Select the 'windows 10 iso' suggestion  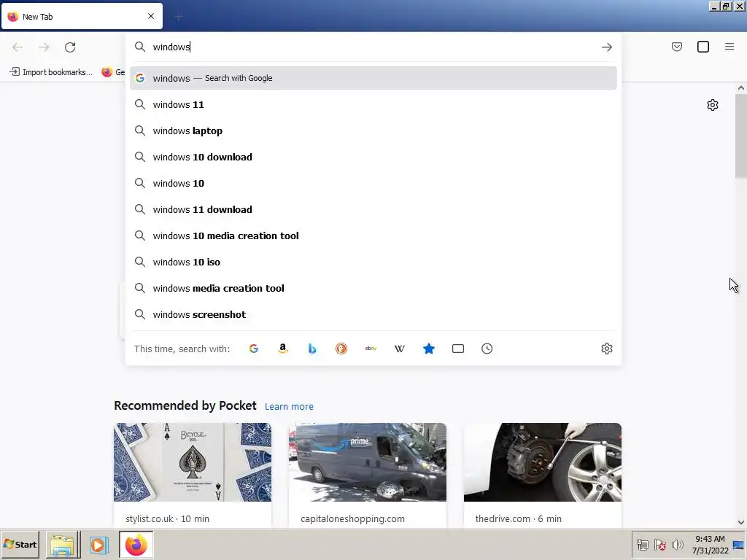373,262
